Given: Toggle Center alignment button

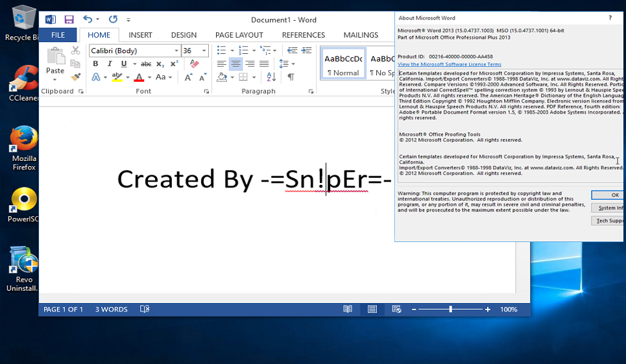Looking at the screenshot, I should (x=235, y=64).
